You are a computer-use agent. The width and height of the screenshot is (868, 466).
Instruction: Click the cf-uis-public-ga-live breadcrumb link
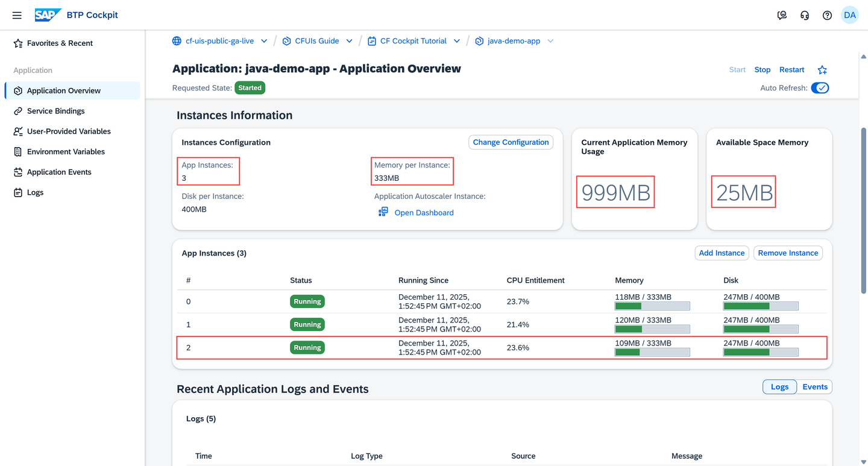pyautogui.click(x=219, y=41)
